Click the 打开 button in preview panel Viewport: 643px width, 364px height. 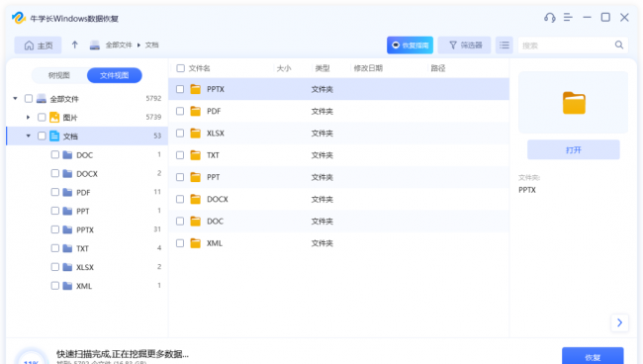coord(574,149)
